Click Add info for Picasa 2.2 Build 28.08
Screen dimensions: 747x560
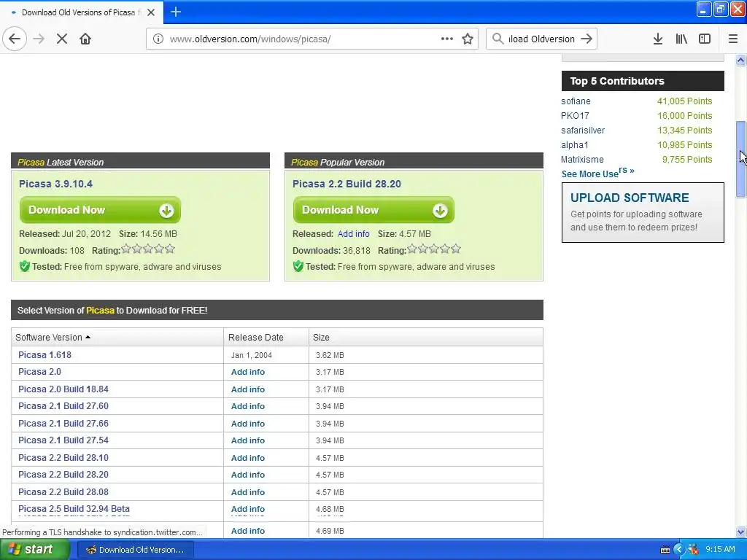(x=248, y=492)
